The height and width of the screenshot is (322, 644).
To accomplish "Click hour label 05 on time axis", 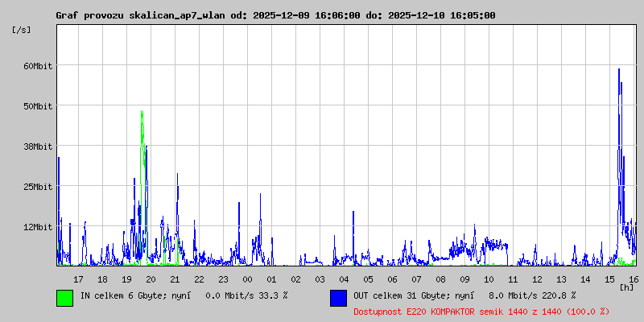I will pyautogui.click(x=368, y=279).
